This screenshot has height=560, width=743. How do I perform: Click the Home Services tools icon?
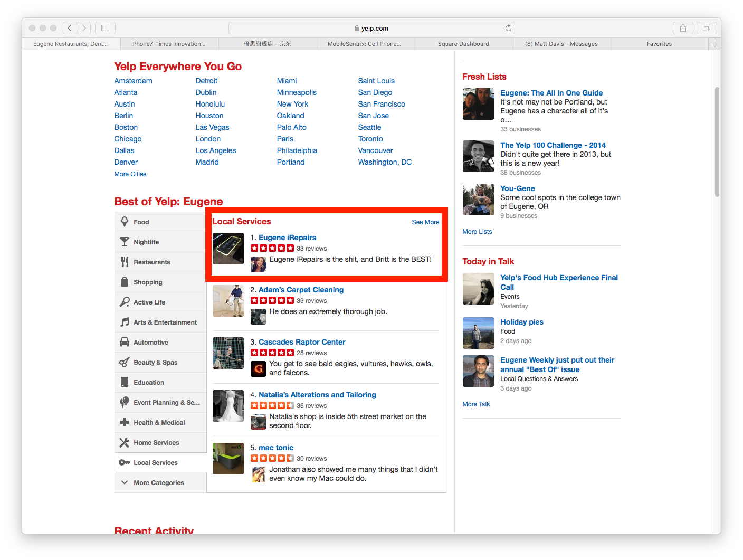[125, 442]
